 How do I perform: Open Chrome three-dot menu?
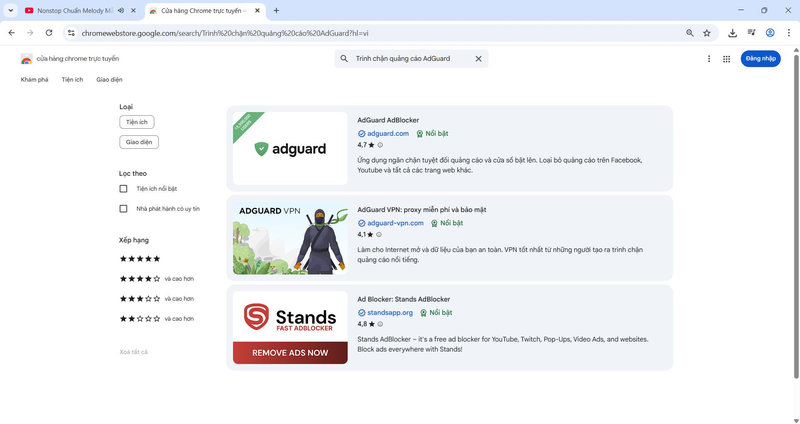789,33
